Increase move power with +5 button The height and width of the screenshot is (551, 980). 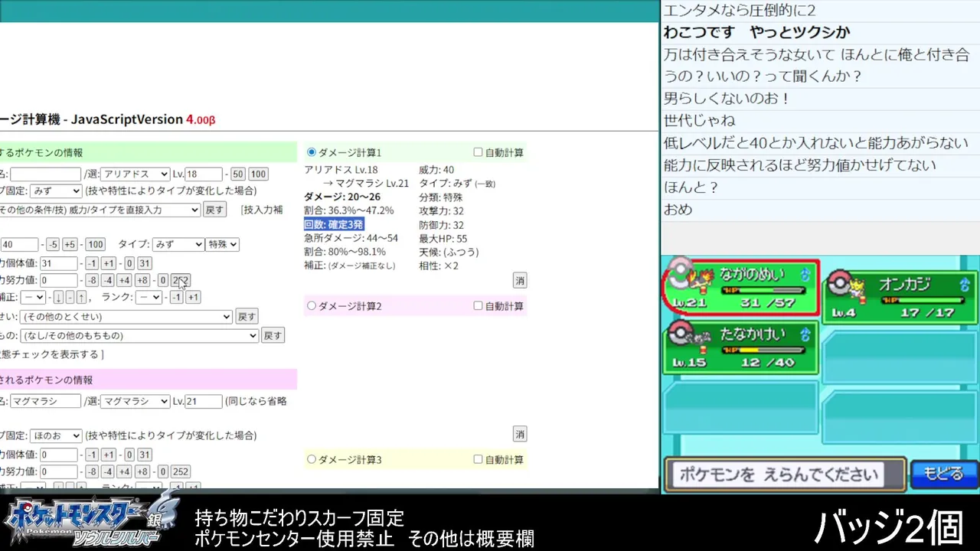(70, 244)
